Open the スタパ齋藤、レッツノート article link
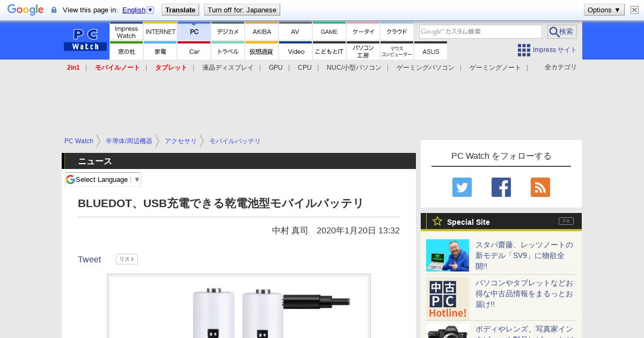This screenshot has height=338, width=644. (x=525, y=255)
